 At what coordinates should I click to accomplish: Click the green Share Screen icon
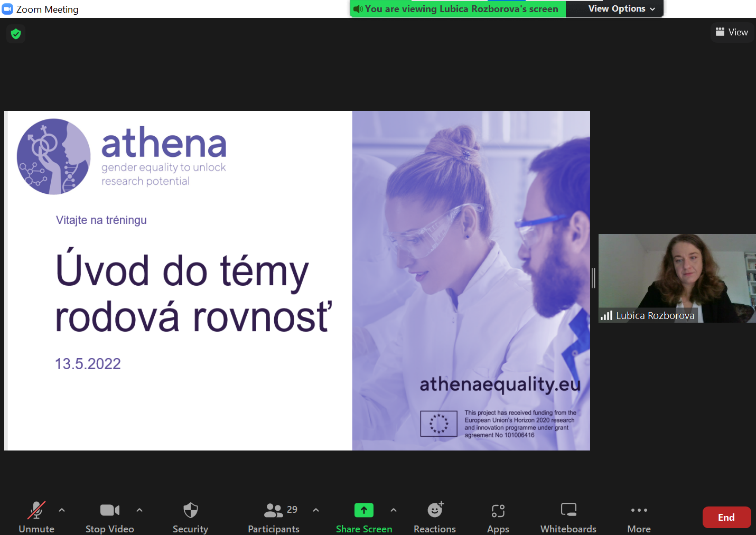364,510
